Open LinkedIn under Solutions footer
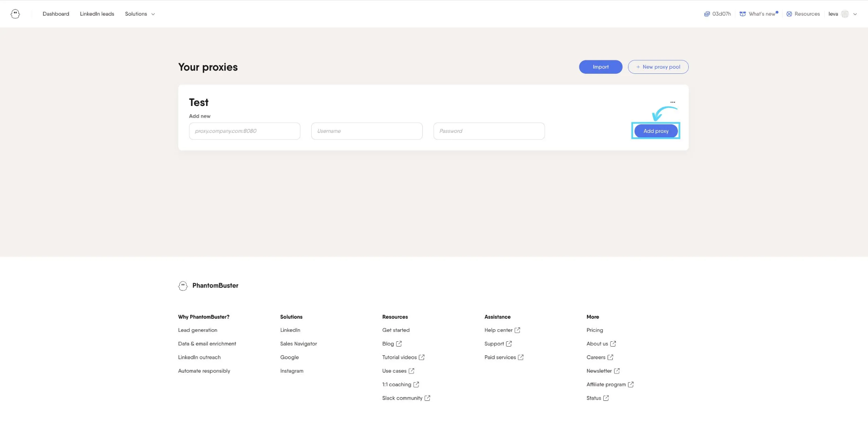 (x=290, y=330)
